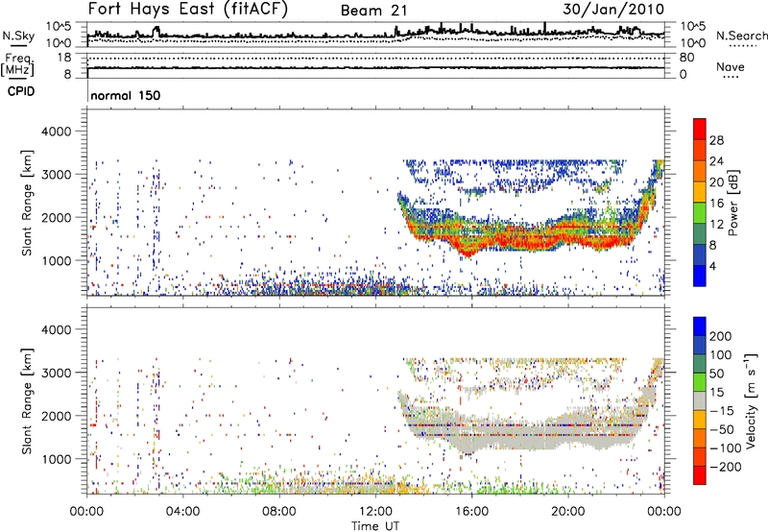Pick the orange 20–24 dB Power colorbar segment
This screenshot has width=768, height=532.
(x=700, y=171)
